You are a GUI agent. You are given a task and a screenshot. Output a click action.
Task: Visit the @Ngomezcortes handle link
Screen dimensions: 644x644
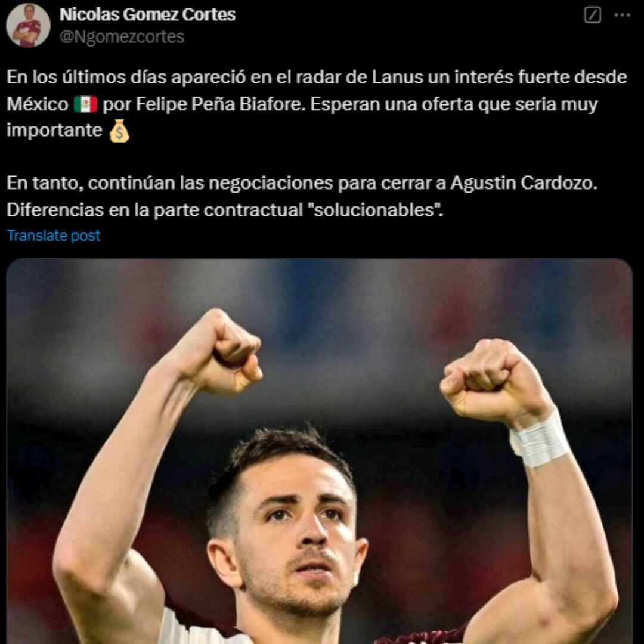[x=122, y=36]
